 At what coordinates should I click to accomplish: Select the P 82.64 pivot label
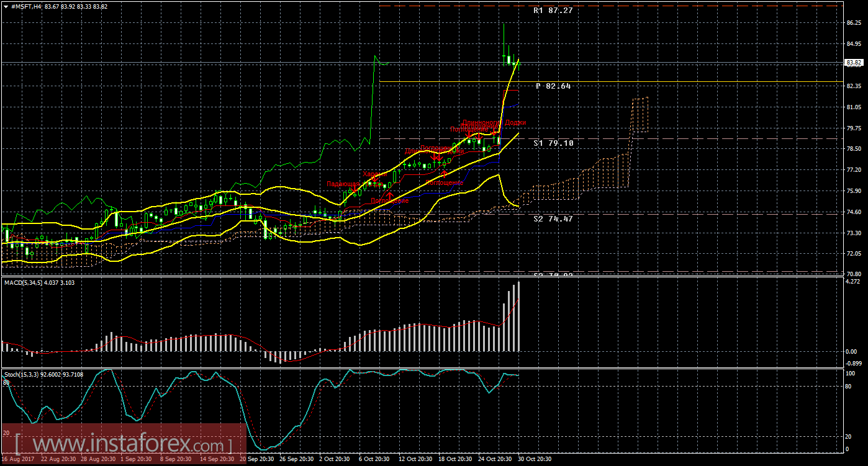pos(553,86)
